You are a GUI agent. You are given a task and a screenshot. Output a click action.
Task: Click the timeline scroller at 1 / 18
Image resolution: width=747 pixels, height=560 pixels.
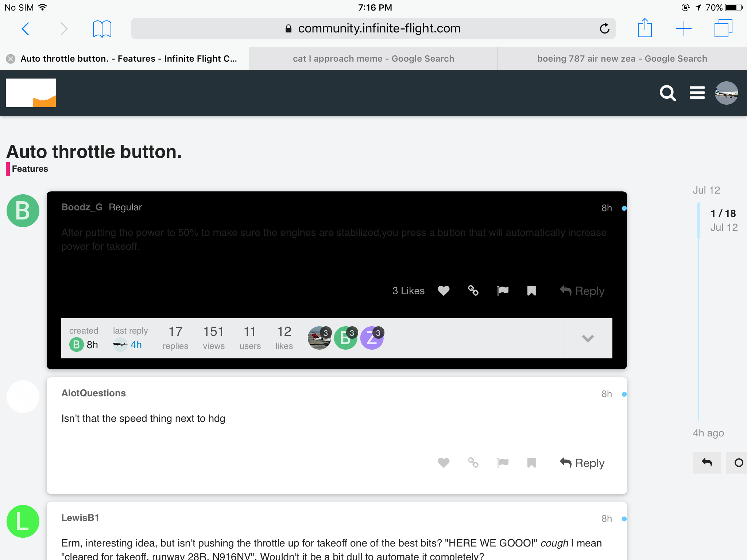[723, 213]
